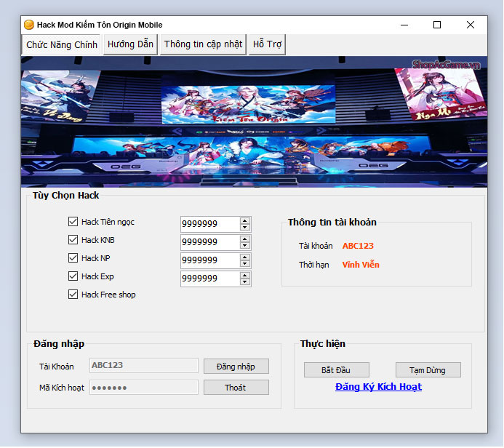
Task: Increase the Hack Exp spinner value
Action: 245,276
